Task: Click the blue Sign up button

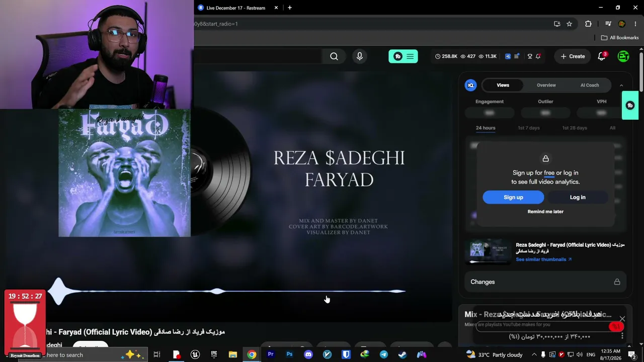Action: (513, 197)
